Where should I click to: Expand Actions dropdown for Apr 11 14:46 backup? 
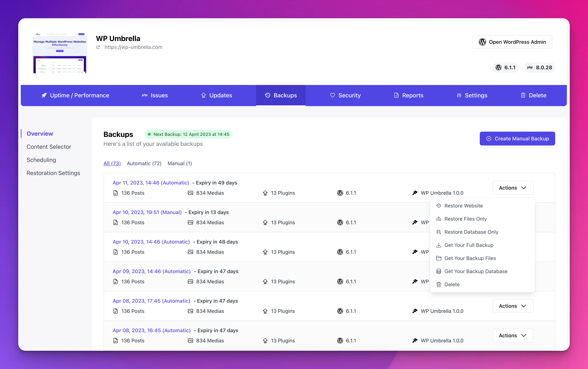tap(513, 188)
